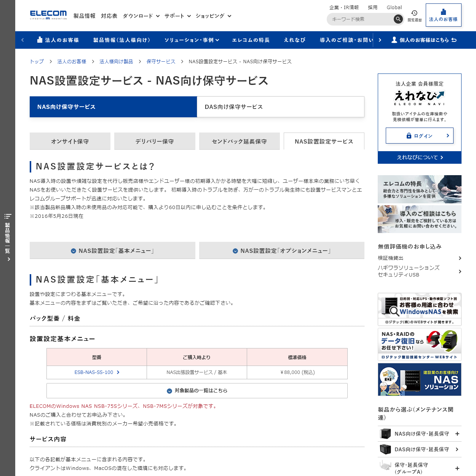This screenshot has width=476, height=476.
Task: Click the DAS向け保守・延長保守 product thumbnail
Action: pyautogui.click(x=386, y=449)
